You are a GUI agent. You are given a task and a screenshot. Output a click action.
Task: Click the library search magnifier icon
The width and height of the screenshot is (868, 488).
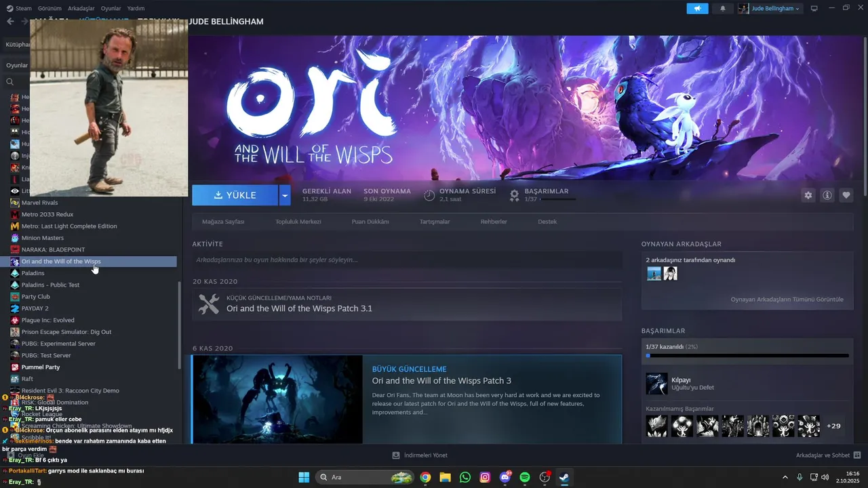(10, 82)
